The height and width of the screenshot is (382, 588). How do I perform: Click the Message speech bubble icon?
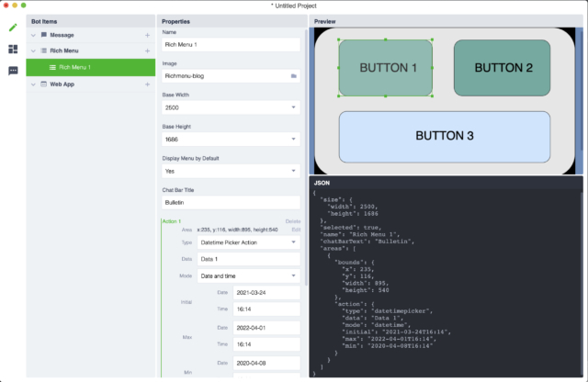coord(43,35)
